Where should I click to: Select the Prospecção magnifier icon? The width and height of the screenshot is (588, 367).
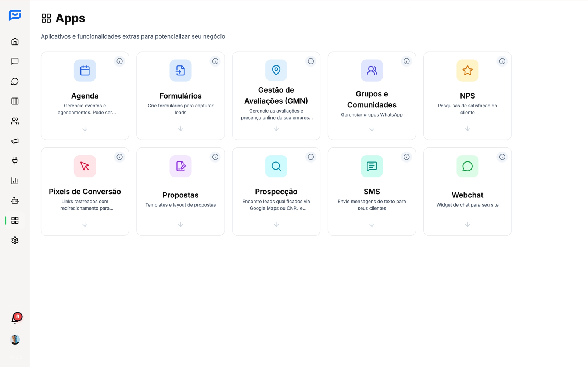(276, 166)
